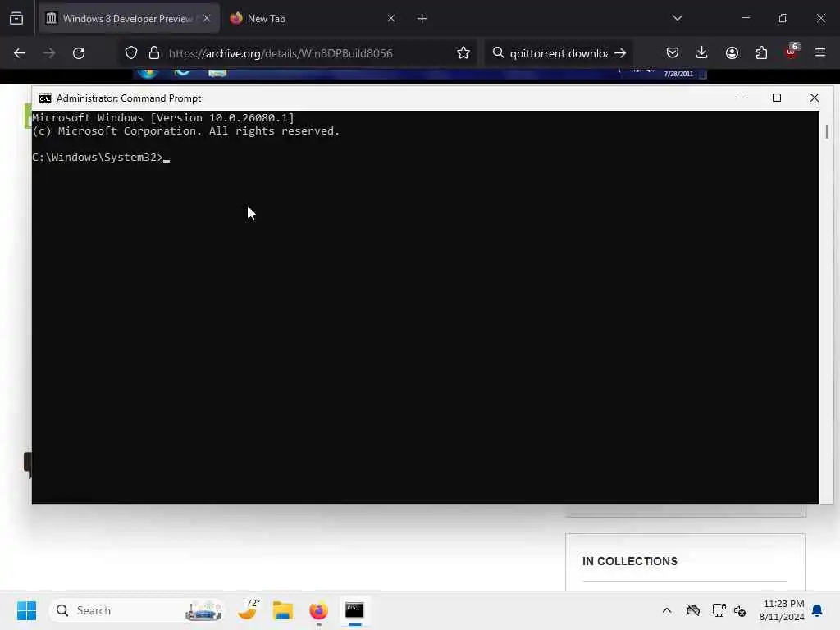
Task: Restore down the Firefox window
Action: coord(783,18)
